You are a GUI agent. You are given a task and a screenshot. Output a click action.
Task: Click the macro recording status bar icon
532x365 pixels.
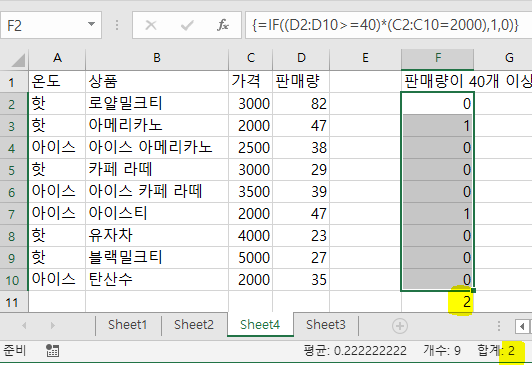[53, 351]
